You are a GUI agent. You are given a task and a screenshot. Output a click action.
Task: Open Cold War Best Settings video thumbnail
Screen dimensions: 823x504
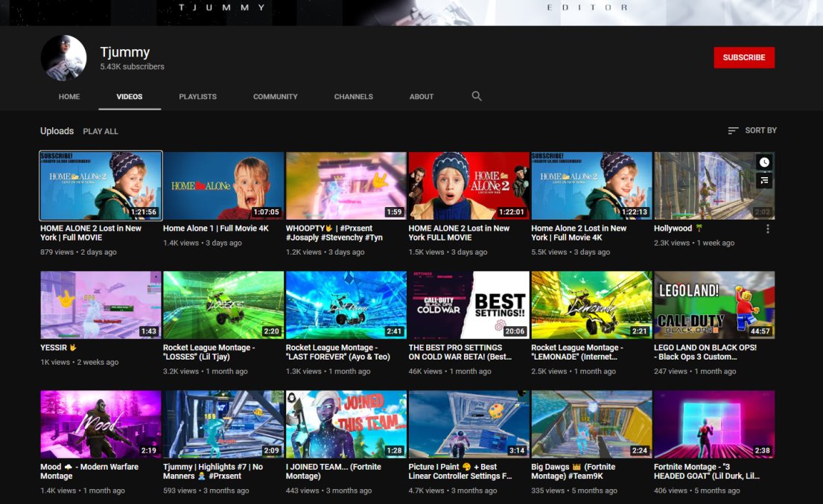[x=468, y=304]
